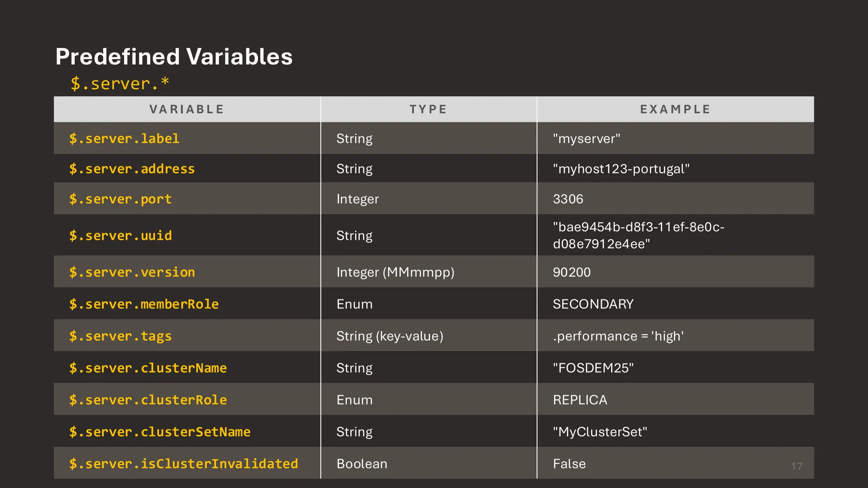Click the $.server.port variable name
The image size is (868, 488).
point(120,199)
